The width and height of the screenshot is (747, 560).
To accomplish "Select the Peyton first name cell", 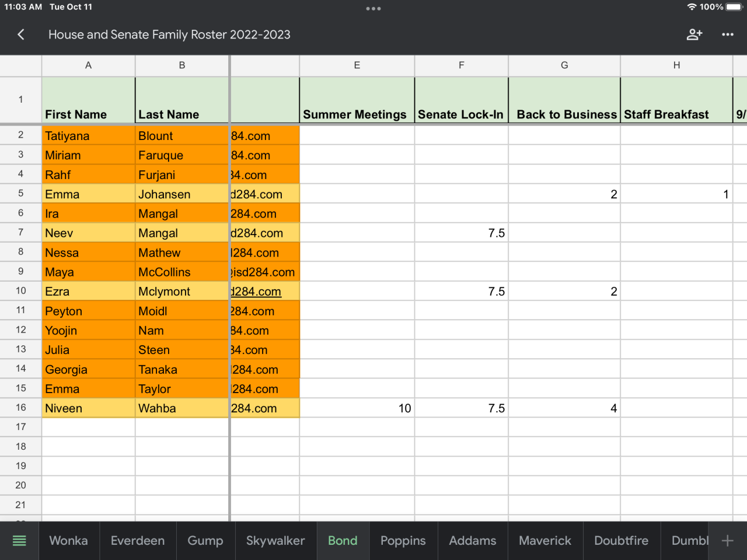I will point(88,311).
